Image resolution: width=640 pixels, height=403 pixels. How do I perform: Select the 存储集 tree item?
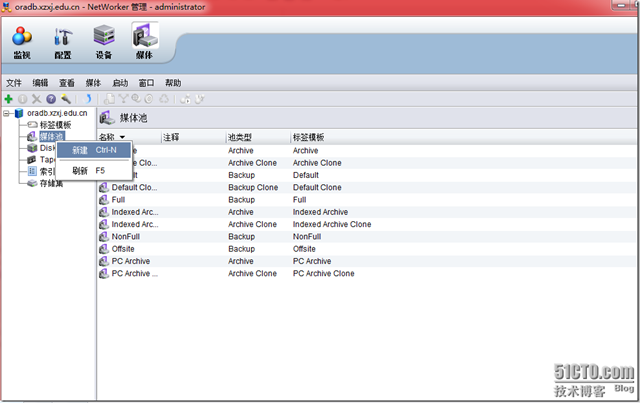pyautogui.click(x=51, y=183)
